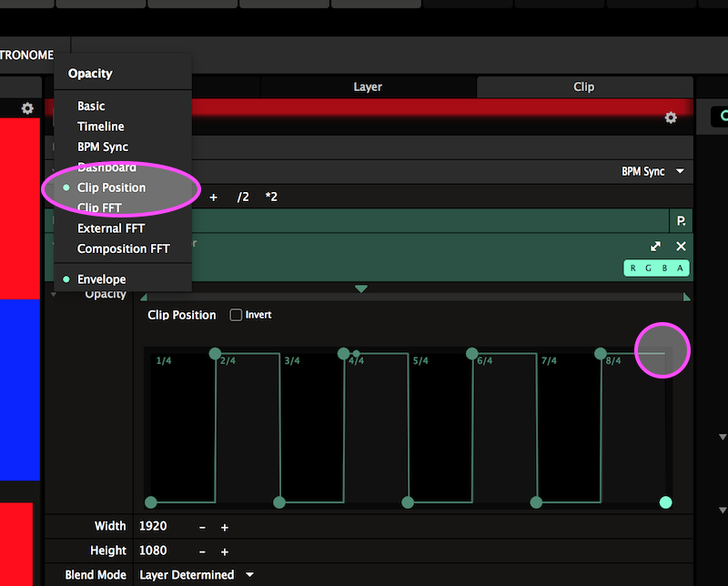Click the Width value field 1920
Viewport: 728px width, 586px height.
pyautogui.click(x=154, y=527)
